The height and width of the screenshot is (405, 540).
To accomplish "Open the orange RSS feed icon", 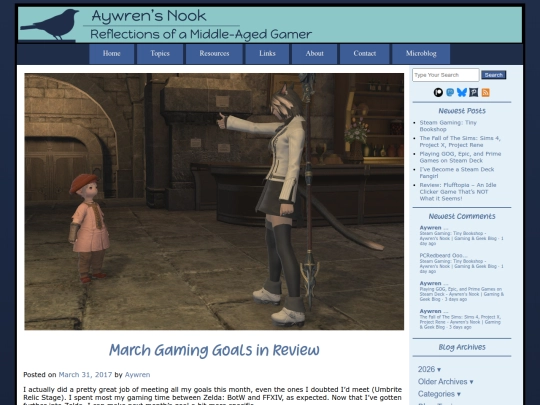I will [x=486, y=92].
